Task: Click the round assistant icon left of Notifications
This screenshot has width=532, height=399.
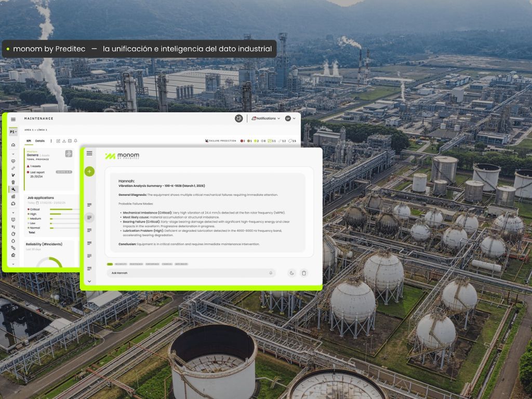Action: click(238, 118)
